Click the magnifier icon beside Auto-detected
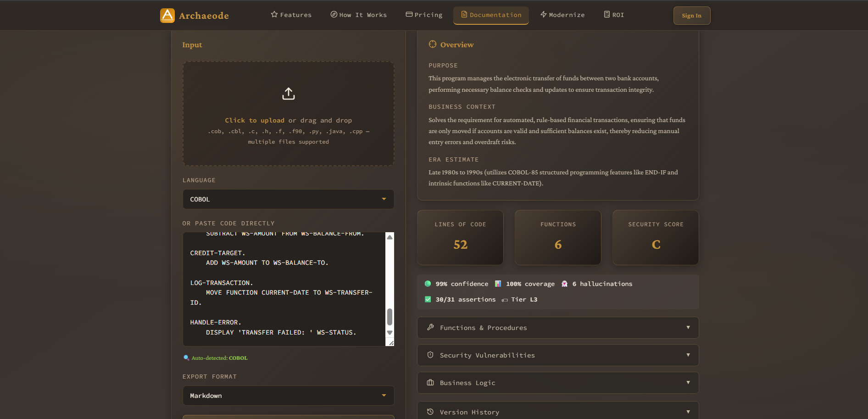 click(186, 358)
